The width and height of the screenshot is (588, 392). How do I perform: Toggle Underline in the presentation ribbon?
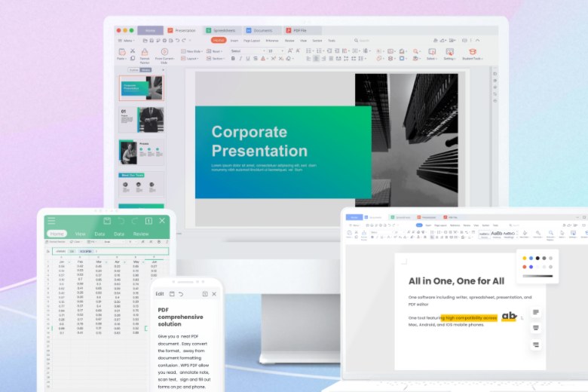click(247, 59)
